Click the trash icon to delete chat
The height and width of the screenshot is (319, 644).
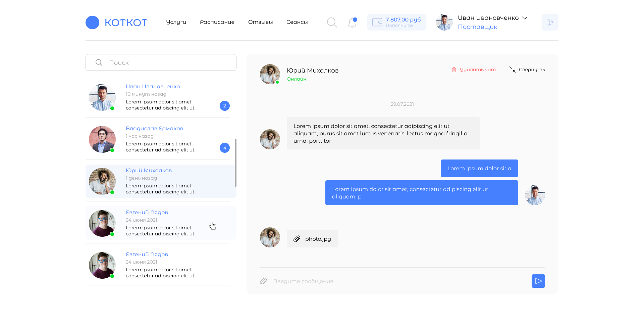coord(454,70)
